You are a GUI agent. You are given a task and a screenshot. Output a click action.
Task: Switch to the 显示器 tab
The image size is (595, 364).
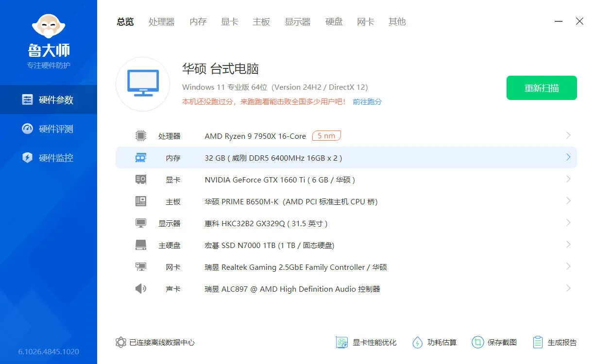pos(298,22)
